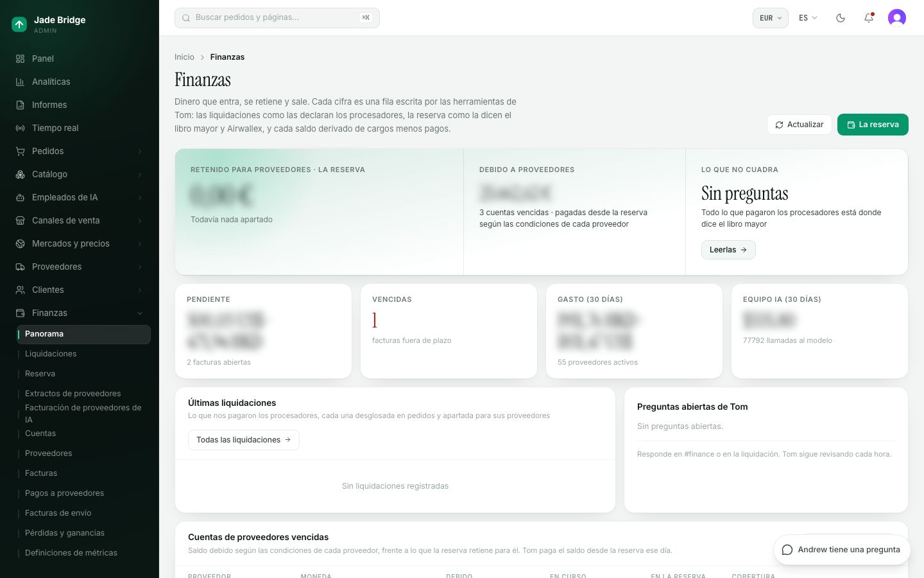Open the EUR currency dropdown
The width and height of the screenshot is (924, 578).
pyautogui.click(x=771, y=18)
